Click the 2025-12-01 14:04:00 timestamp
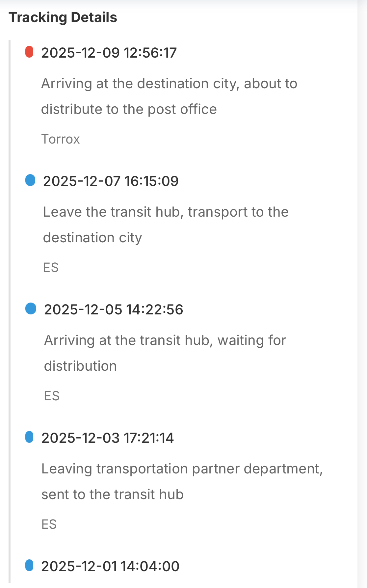The width and height of the screenshot is (367, 588). [x=110, y=566]
